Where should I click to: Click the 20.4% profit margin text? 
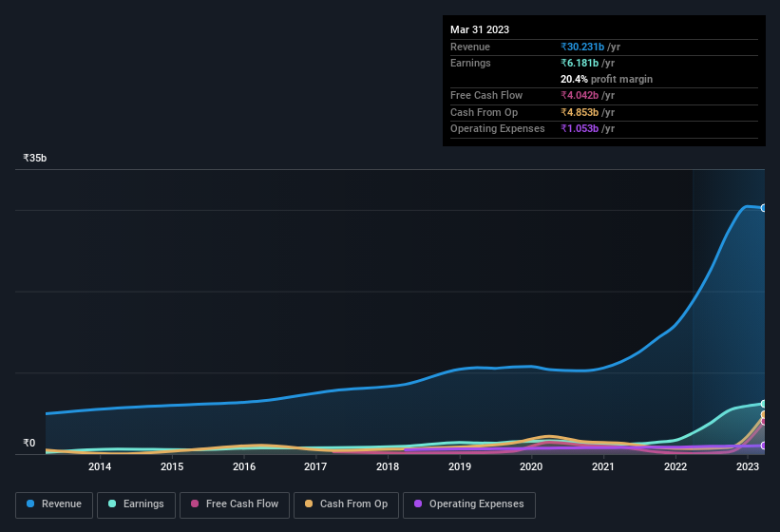pos(606,79)
